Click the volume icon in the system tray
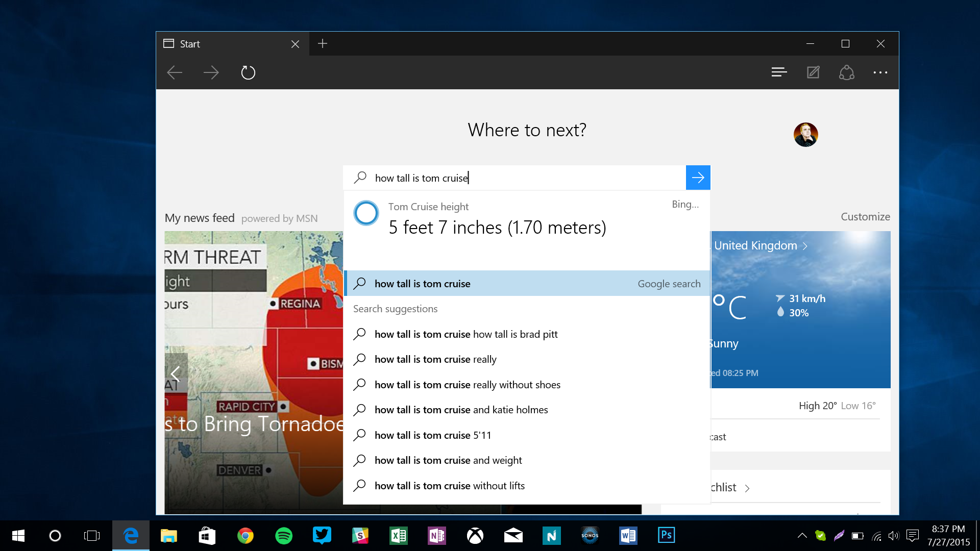 point(894,535)
